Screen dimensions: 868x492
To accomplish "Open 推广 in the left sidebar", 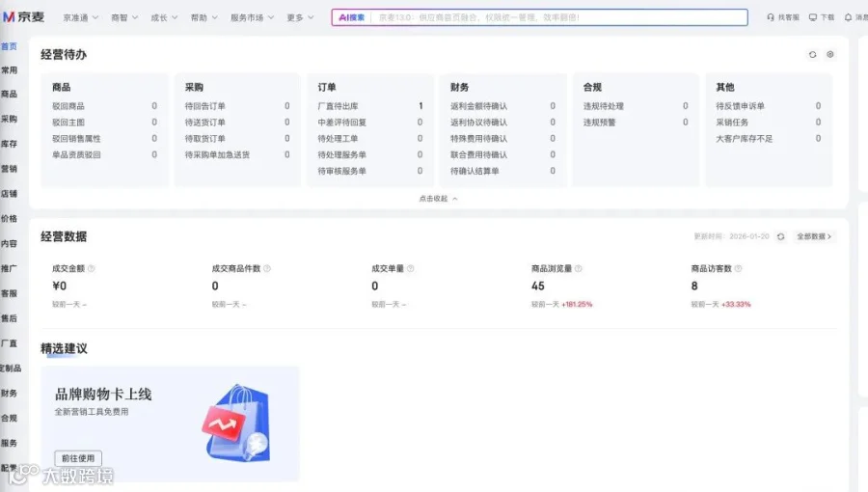I will click(x=9, y=268).
